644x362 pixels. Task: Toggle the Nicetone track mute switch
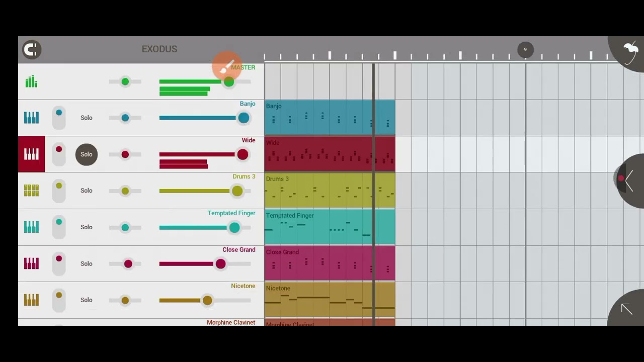tap(59, 300)
